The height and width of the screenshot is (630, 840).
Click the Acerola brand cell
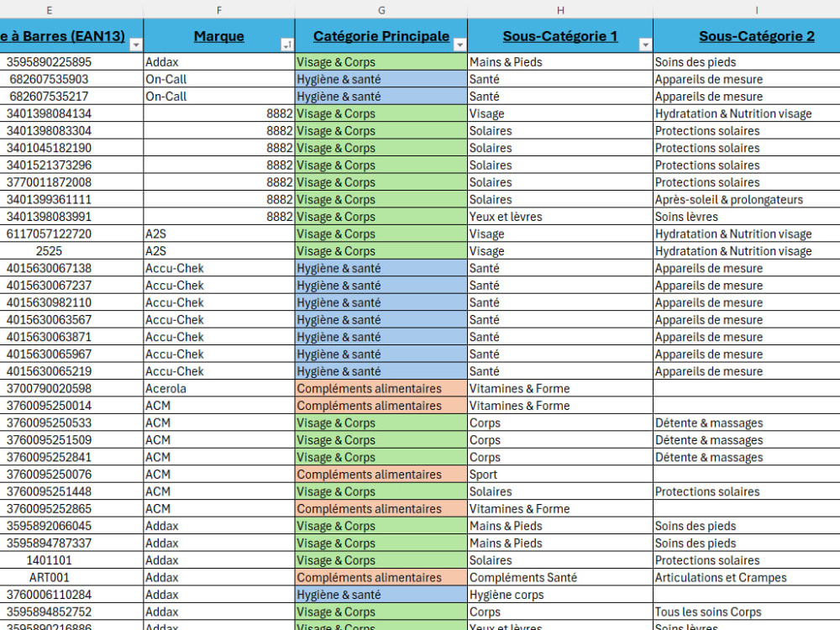tap(219, 388)
